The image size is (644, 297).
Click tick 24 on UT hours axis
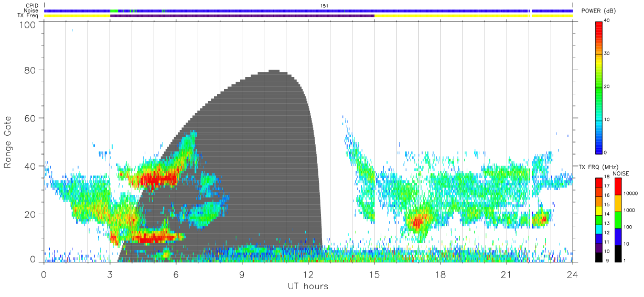point(573,274)
